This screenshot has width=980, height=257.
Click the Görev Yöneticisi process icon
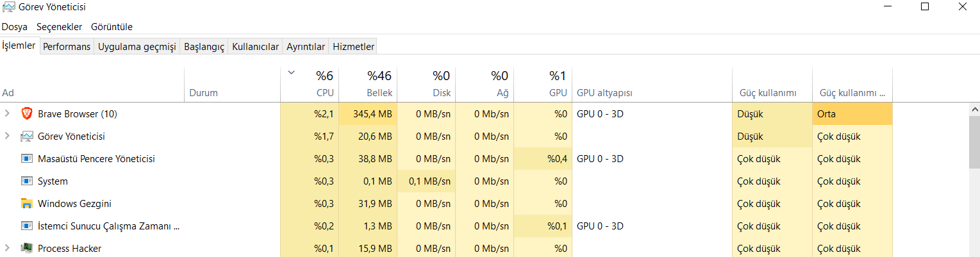[26, 137]
